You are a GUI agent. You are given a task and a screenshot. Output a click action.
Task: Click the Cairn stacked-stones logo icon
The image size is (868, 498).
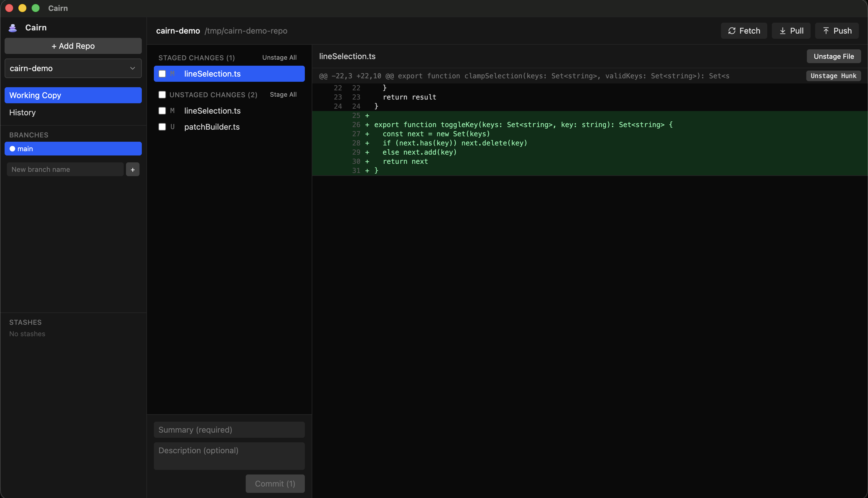(13, 28)
